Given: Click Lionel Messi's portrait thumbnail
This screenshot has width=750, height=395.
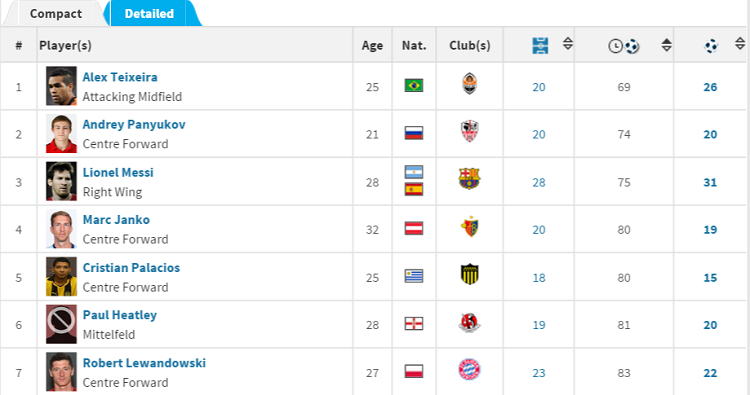Looking at the screenshot, I should point(61,181).
